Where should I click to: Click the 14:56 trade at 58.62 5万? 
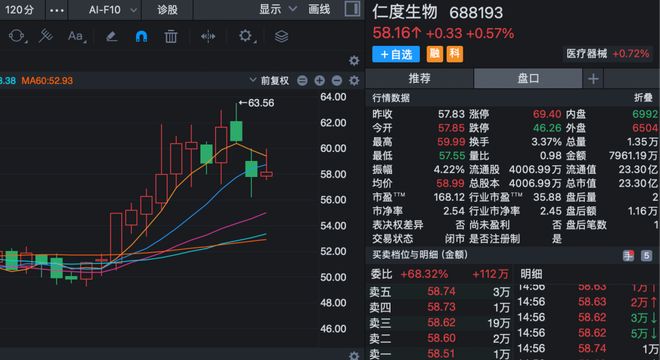tap(587, 333)
